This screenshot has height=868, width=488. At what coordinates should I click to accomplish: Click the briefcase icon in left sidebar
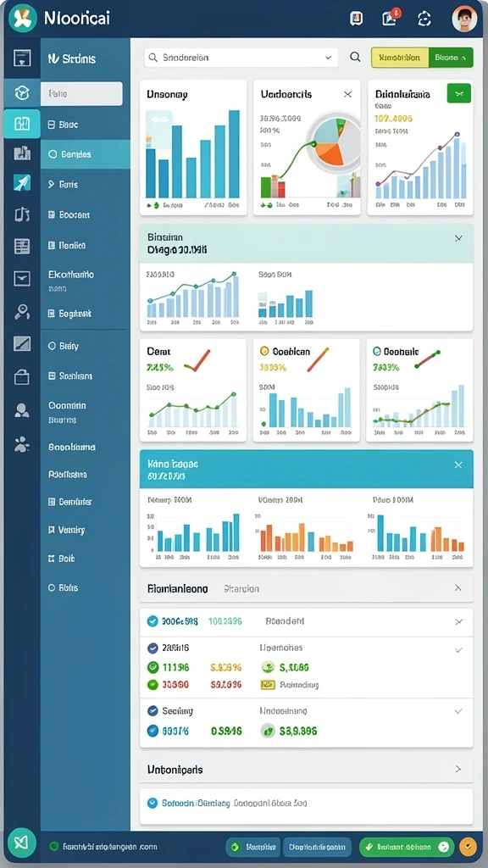point(21,377)
